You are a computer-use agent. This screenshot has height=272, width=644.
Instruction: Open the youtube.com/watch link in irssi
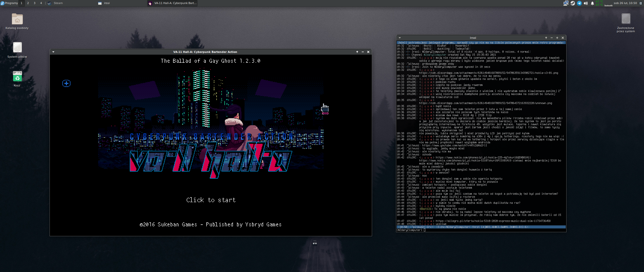pos(454,146)
